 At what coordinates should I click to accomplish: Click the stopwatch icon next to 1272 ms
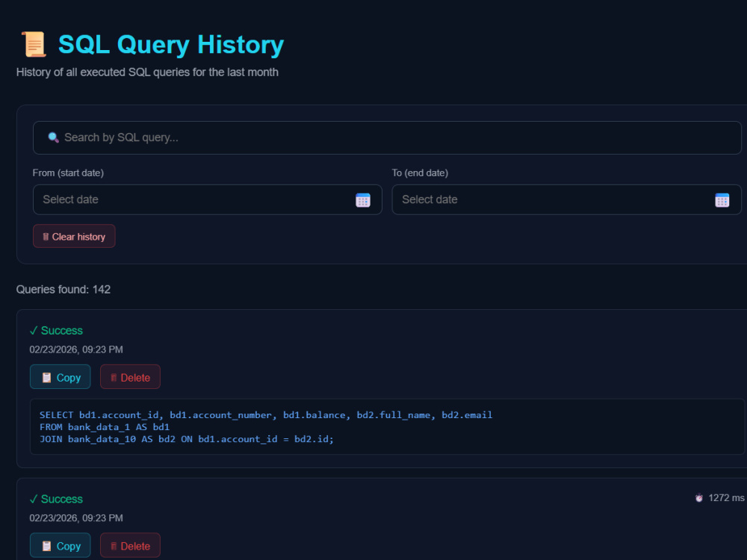coord(699,498)
